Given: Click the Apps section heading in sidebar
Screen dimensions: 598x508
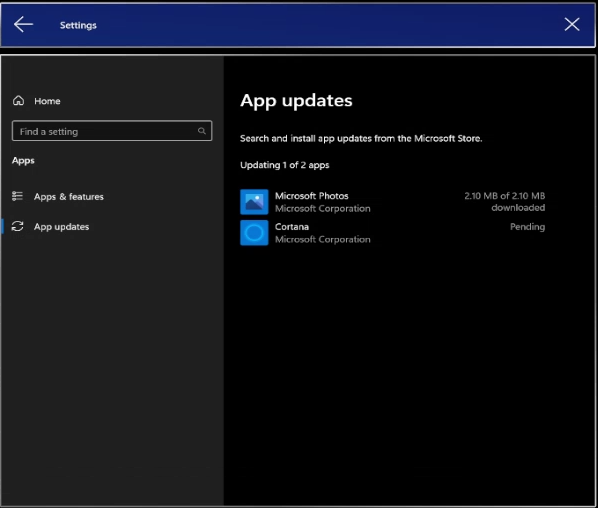Looking at the screenshot, I should pos(23,161).
